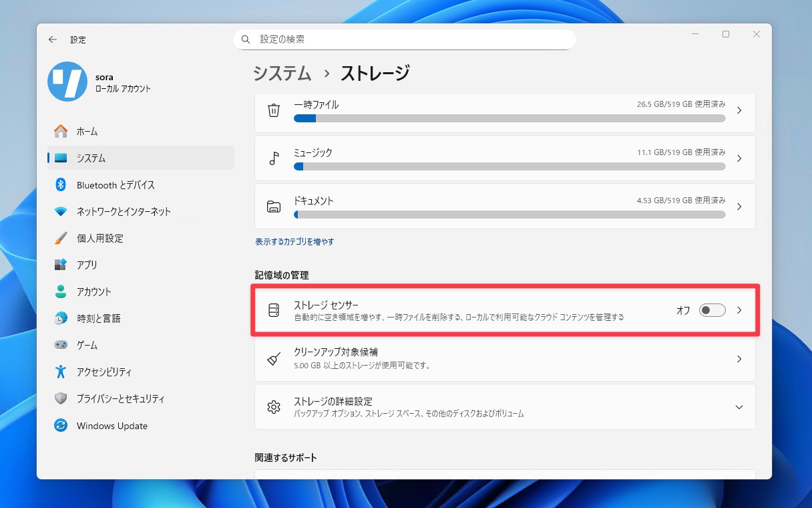Viewport: 812px width, 508px height.
Task: Click the ミュージック storage usage bar
Action: pos(509,166)
